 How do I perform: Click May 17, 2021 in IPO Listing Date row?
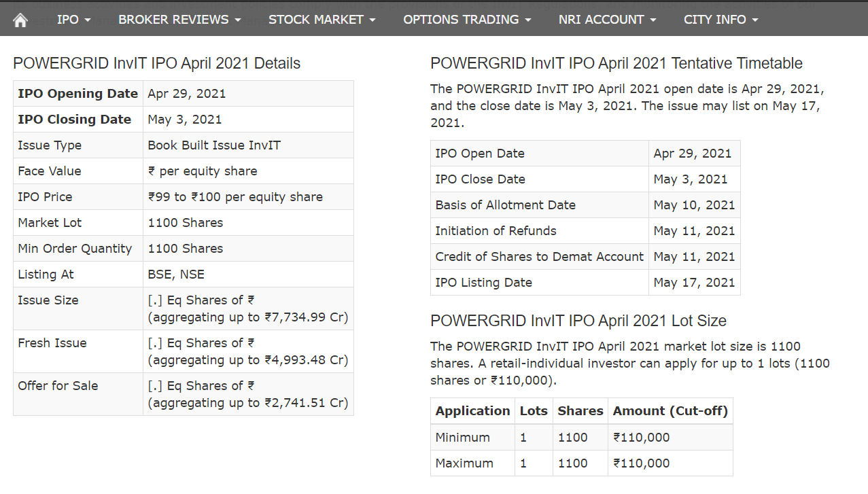pos(695,283)
